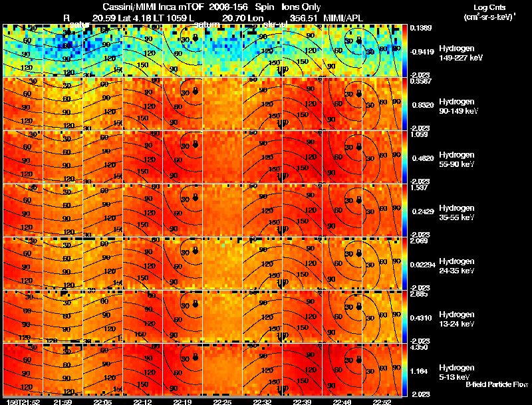Click the Hydrogen 5-13 keV label

click(x=457, y=372)
